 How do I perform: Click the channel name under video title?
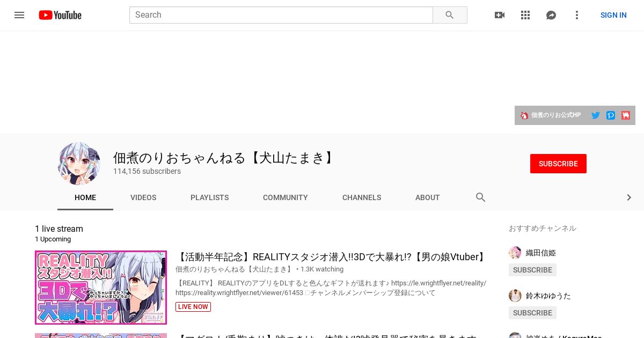235,269
